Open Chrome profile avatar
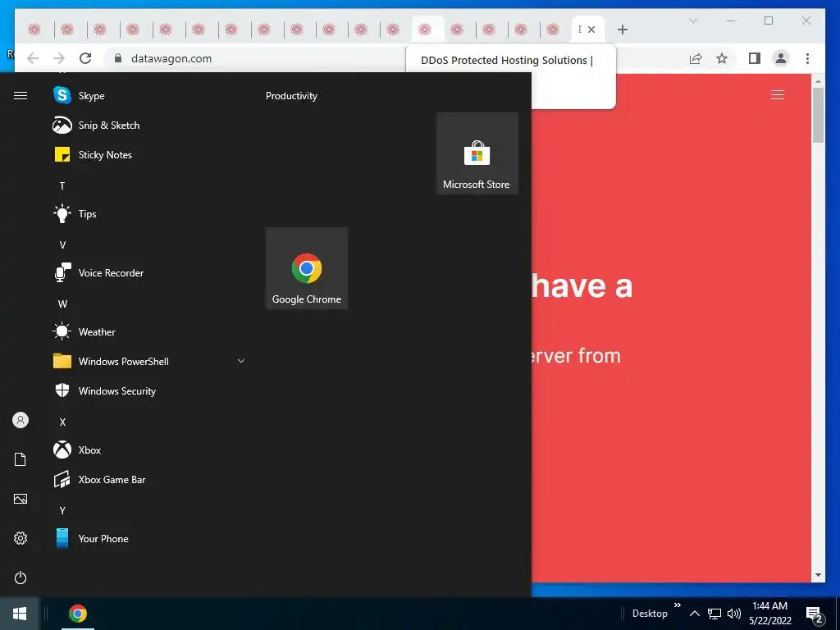Image resolution: width=840 pixels, height=630 pixels. coord(781,58)
